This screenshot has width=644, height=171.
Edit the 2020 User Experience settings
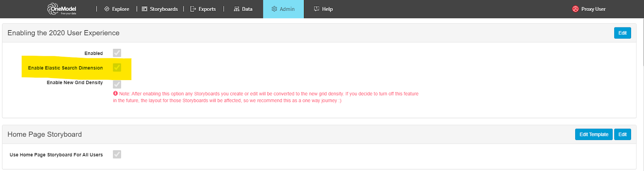622,33
